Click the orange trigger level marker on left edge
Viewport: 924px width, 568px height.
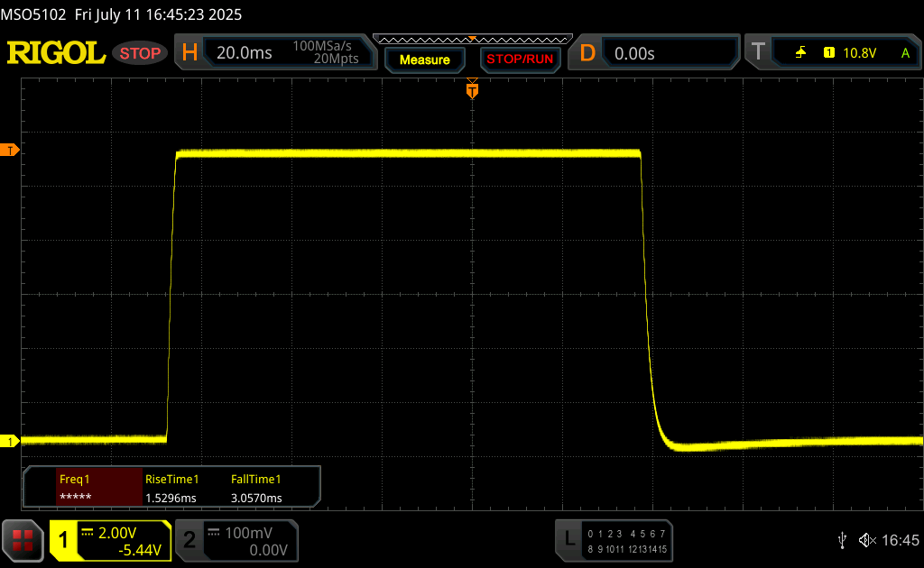click(9, 150)
